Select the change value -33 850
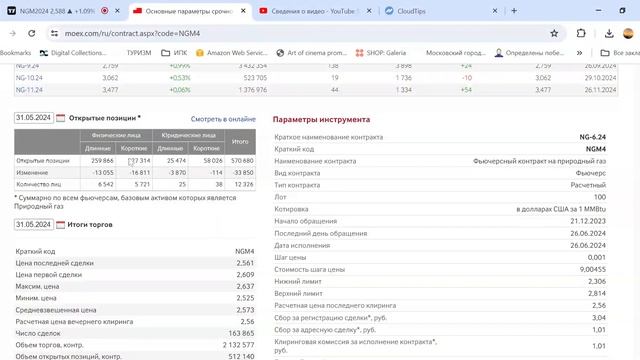The height and width of the screenshot is (360, 640). coord(243,172)
